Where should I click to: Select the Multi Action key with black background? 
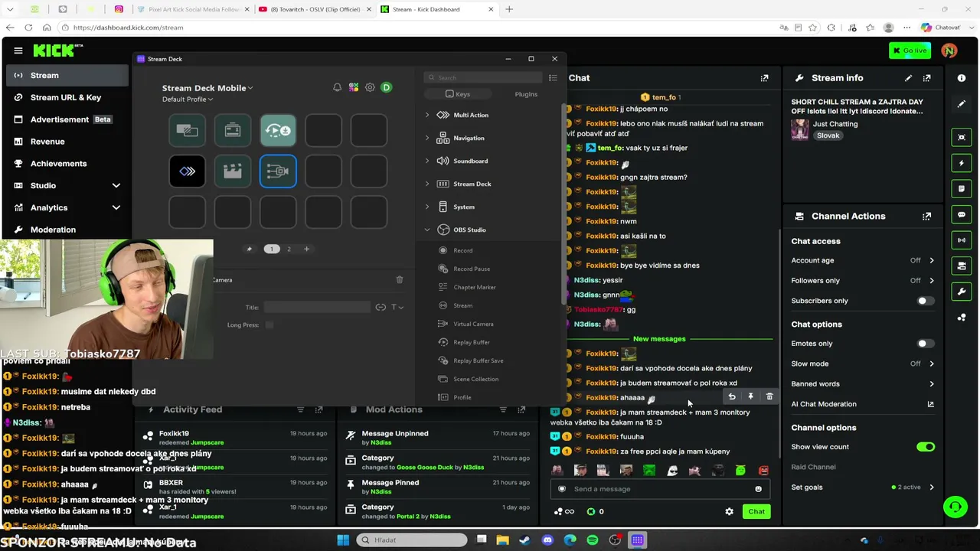tap(188, 171)
